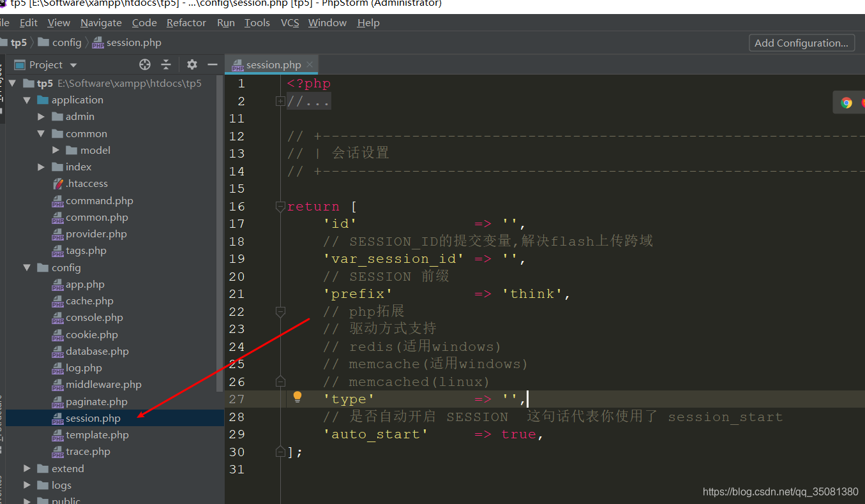Hide the Project panel via minus icon

click(213, 64)
